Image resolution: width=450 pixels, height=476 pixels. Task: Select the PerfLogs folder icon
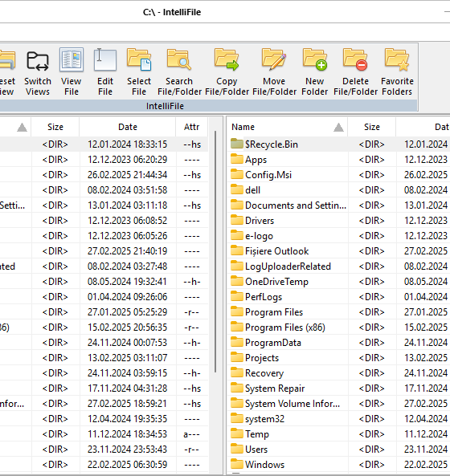click(237, 296)
